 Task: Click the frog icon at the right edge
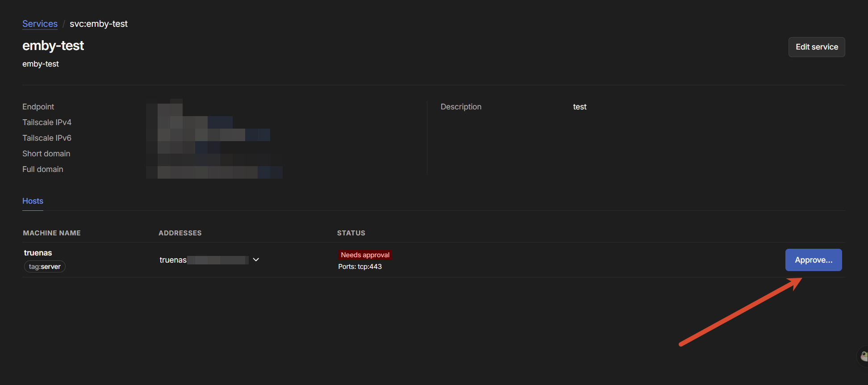pyautogui.click(x=864, y=356)
